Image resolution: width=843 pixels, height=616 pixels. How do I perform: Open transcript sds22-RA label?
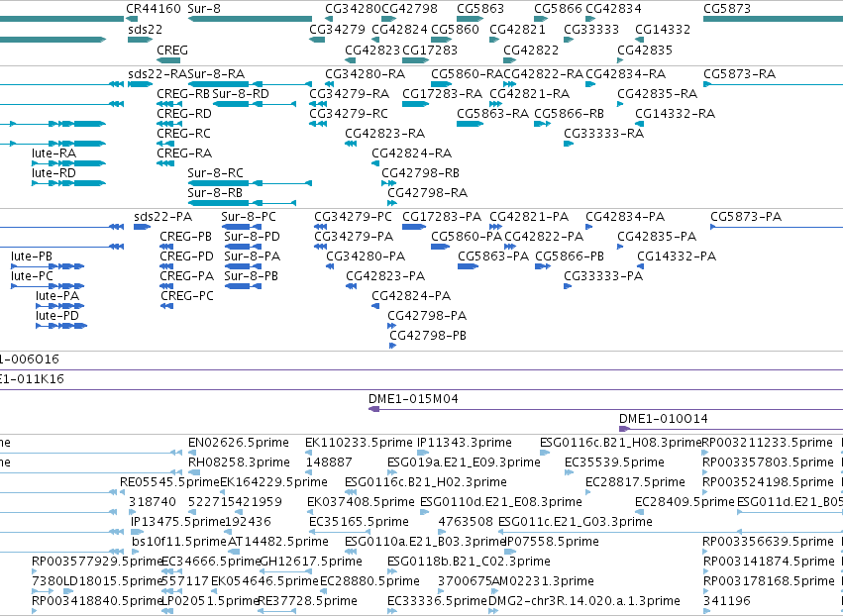pos(158,73)
